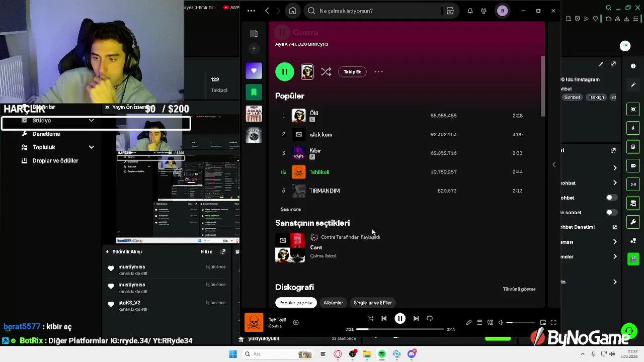Open green bookmark tile in Spotify sidebar
Screen dimensions: 644x362
coord(254,92)
